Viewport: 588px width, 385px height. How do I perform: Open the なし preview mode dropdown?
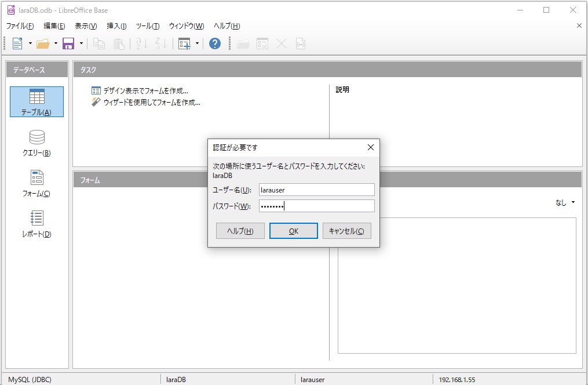pos(565,202)
